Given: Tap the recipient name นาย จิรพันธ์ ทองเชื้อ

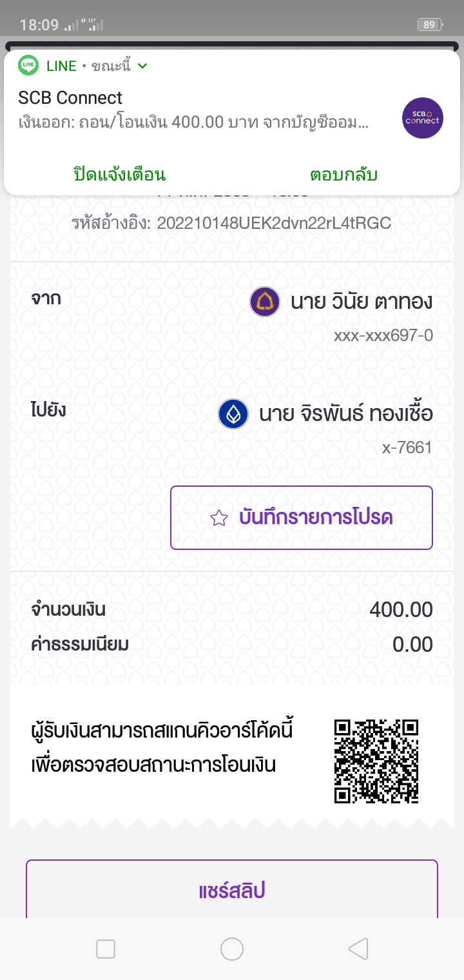Looking at the screenshot, I should (x=346, y=414).
